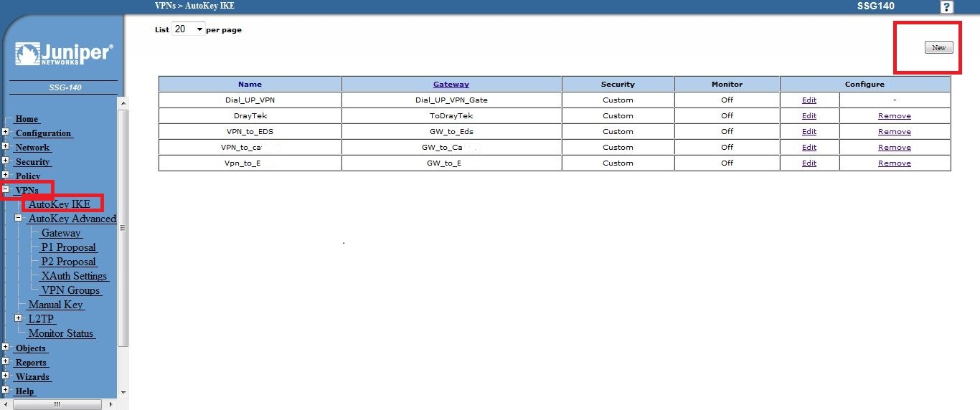Open the list per page dropdown
The width and height of the screenshot is (980, 410).
(x=189, y=29)
